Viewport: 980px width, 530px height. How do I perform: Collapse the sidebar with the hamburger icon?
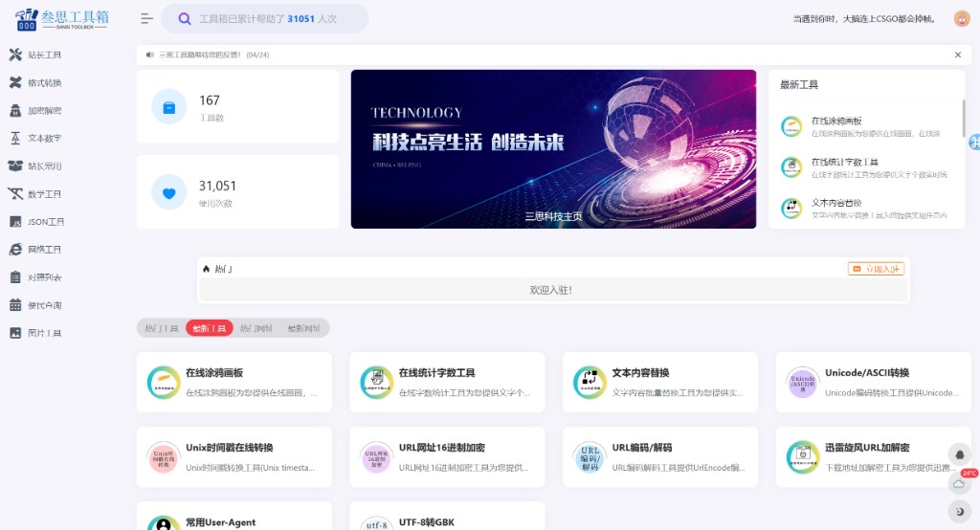(x=146, y=19)
